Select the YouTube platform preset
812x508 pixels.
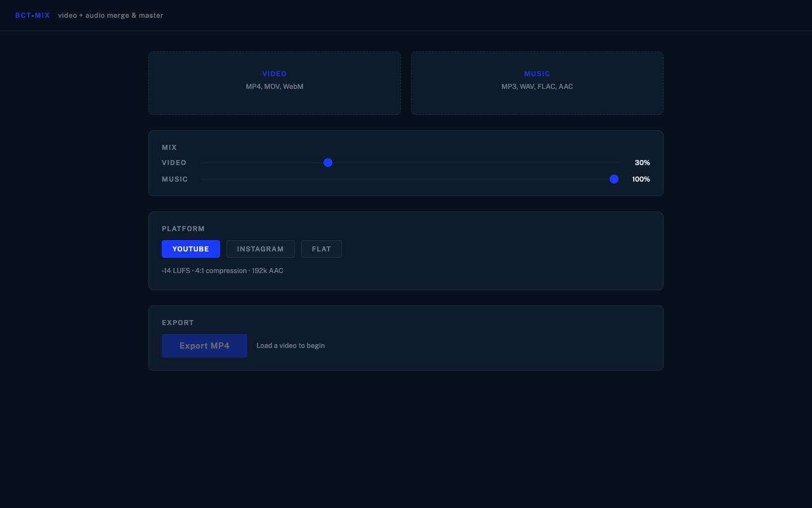tap(190, 249)
